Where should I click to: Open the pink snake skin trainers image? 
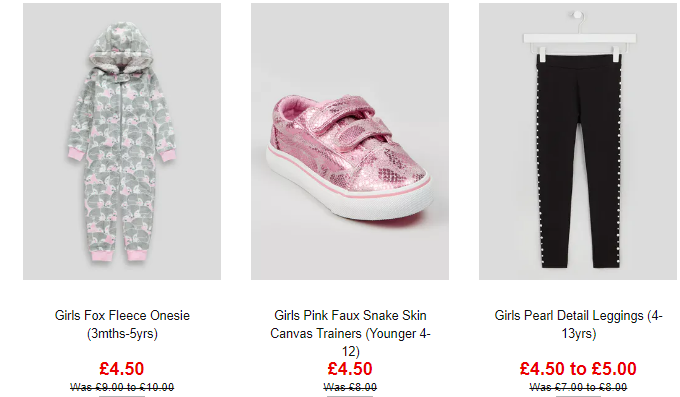pos(350,141)
